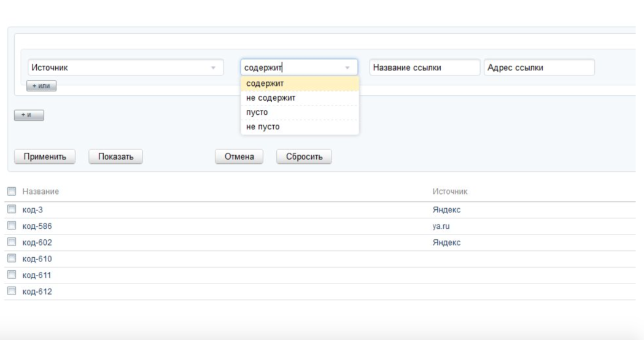Open the Источник field dropdown
Viewport: 644px width, 340px height.
[123, 68]
